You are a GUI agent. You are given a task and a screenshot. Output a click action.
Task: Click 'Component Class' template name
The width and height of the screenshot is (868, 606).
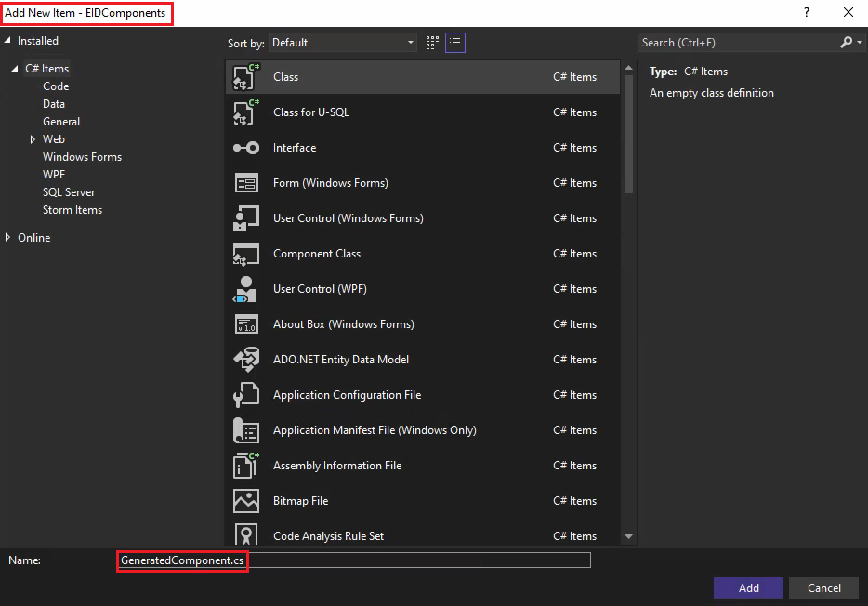[317, 254]
